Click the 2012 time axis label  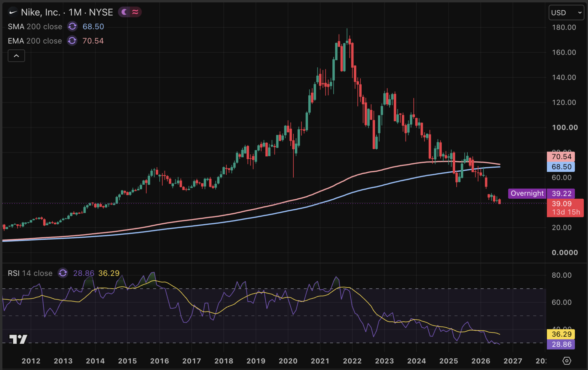tap(31, 361)
